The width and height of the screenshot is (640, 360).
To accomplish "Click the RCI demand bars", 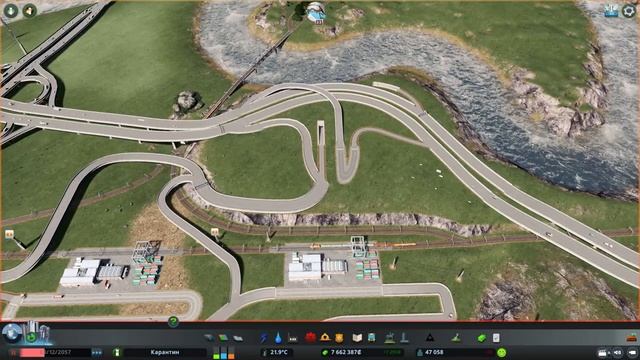I will tap(224, 352).
